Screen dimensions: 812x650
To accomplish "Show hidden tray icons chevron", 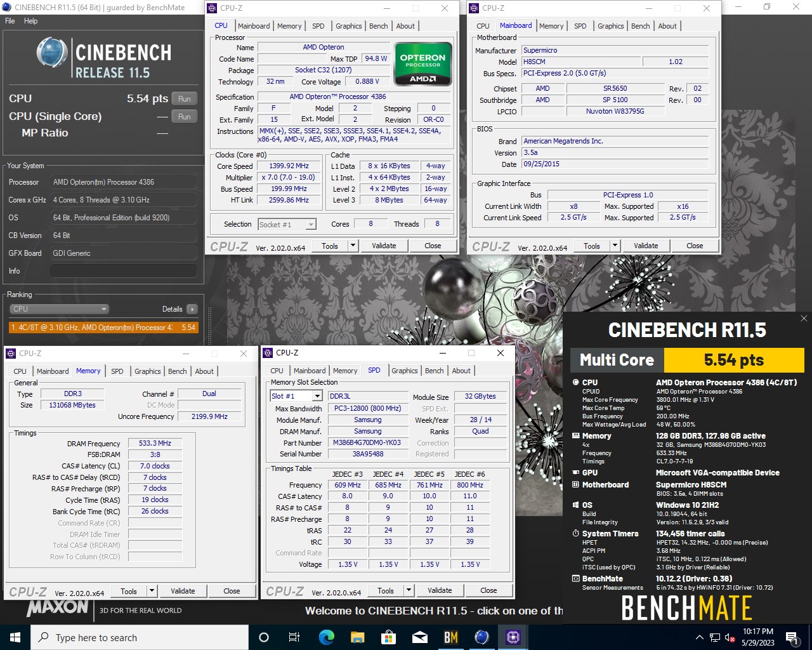I will pyautogui.click(x=699, y=637).
